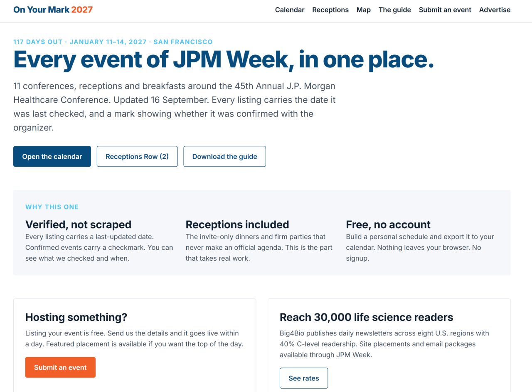Click the orange Submit an event button

click(60, 367)
